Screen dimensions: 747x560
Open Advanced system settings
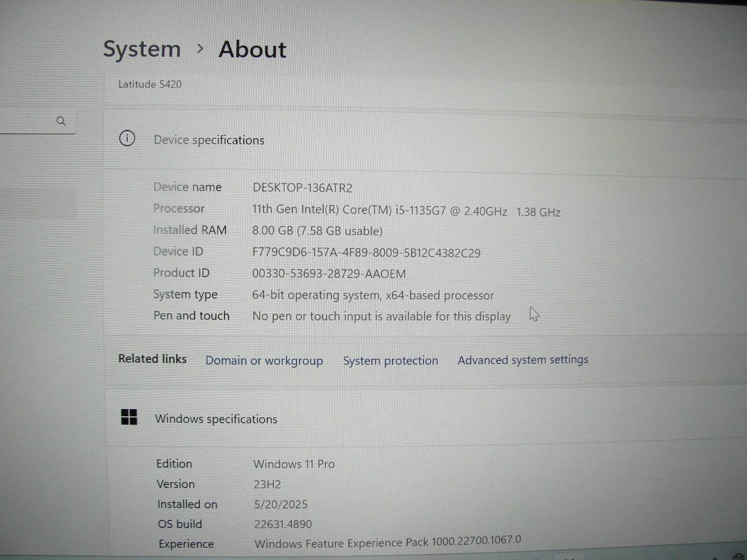click(522, 360)
